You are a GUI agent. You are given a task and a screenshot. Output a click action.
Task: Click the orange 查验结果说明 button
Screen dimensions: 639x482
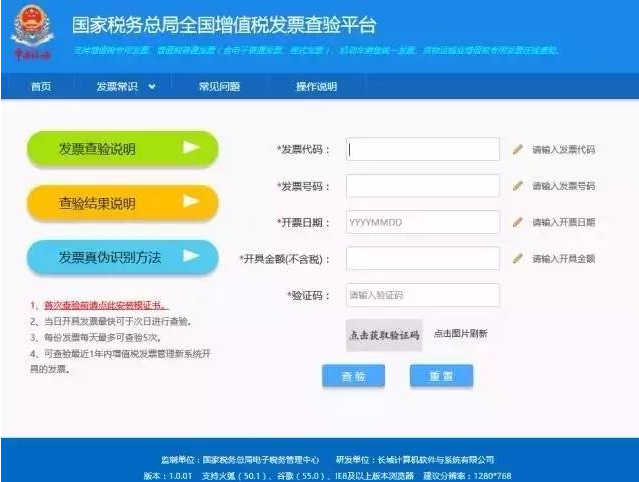123,203
